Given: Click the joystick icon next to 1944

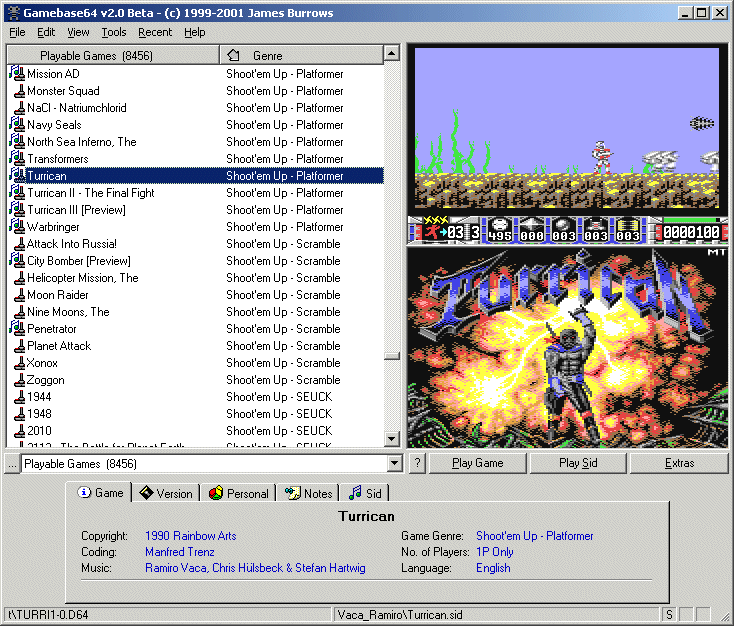Looking at the screenshot, I should pos(19,397).
